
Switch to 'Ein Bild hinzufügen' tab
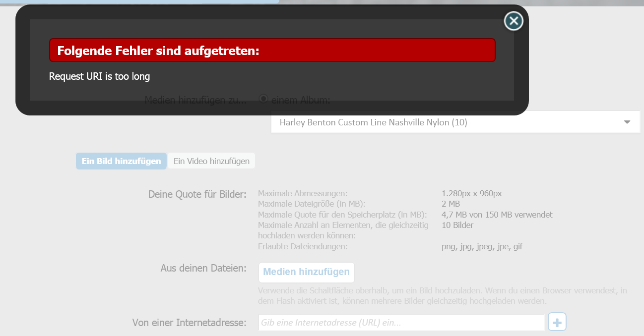[x=121, y=161]
